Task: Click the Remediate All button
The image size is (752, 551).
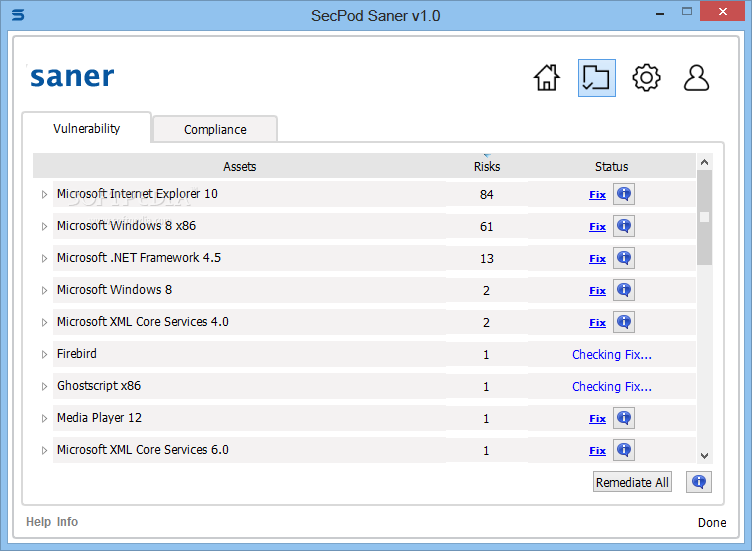Action: point(632,482)
